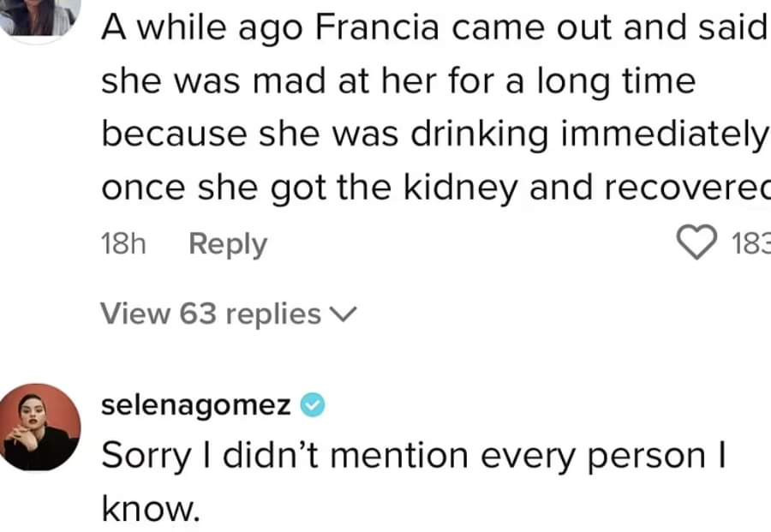Screen dimensions: 771x532
Task: Click the word "kidney" in the comment
Action: click(x=460, y=188)
